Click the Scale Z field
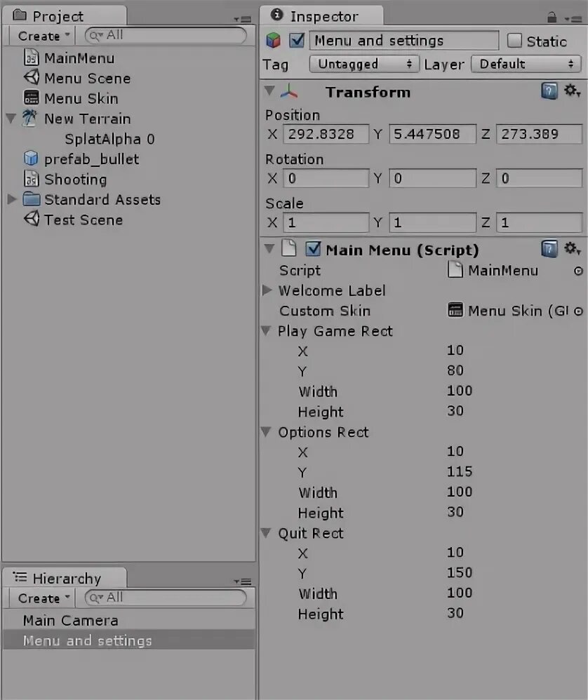 (539, 222)
